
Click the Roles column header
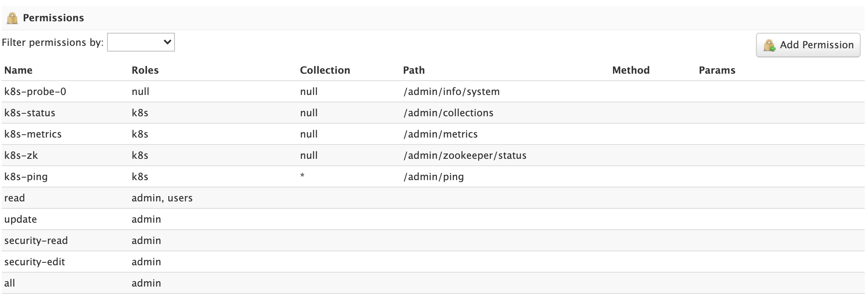(x=145, y=70)
